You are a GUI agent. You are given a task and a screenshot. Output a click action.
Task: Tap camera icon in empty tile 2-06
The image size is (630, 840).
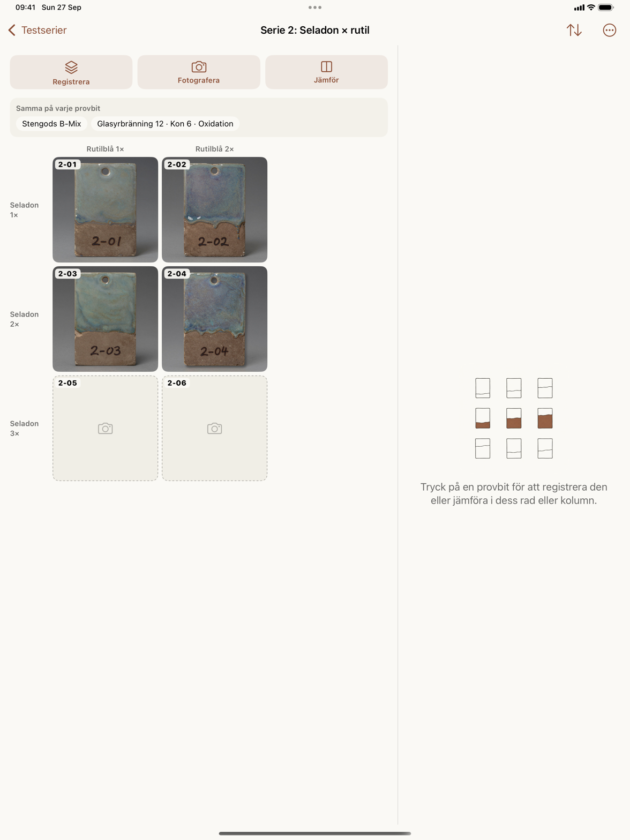coord(215,429)
